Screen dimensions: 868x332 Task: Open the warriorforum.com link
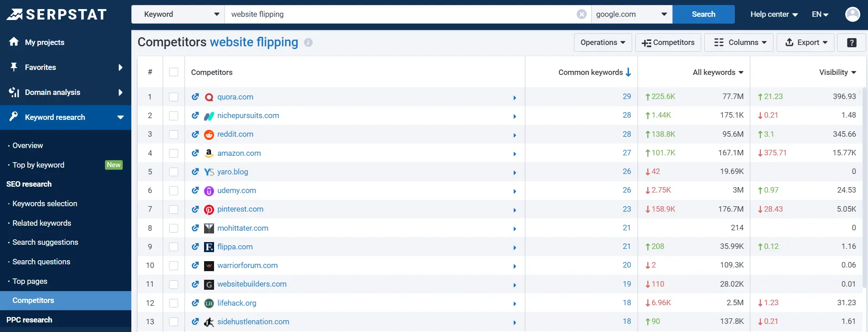[247, 265]
